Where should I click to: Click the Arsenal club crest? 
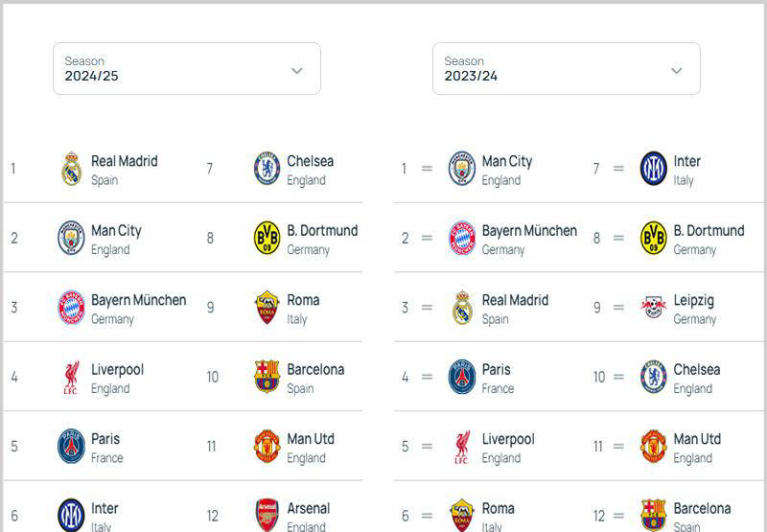267,515
